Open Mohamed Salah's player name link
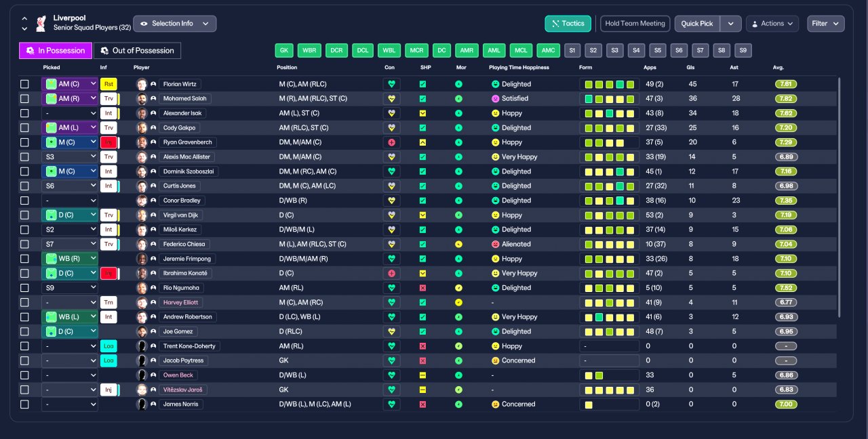 [184, 99]
